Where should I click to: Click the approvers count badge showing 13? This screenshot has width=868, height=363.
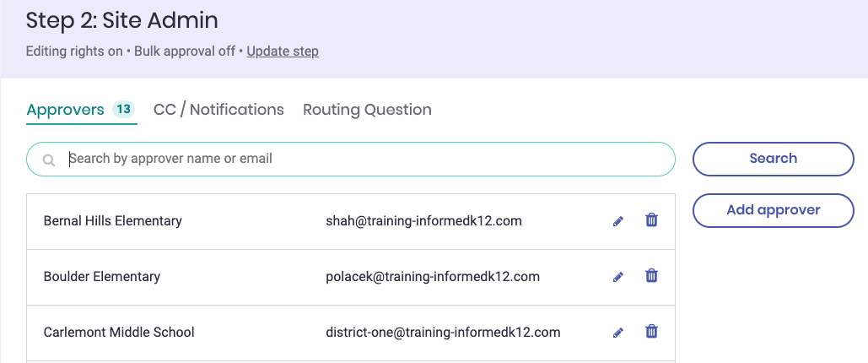[x=123, y=109]
